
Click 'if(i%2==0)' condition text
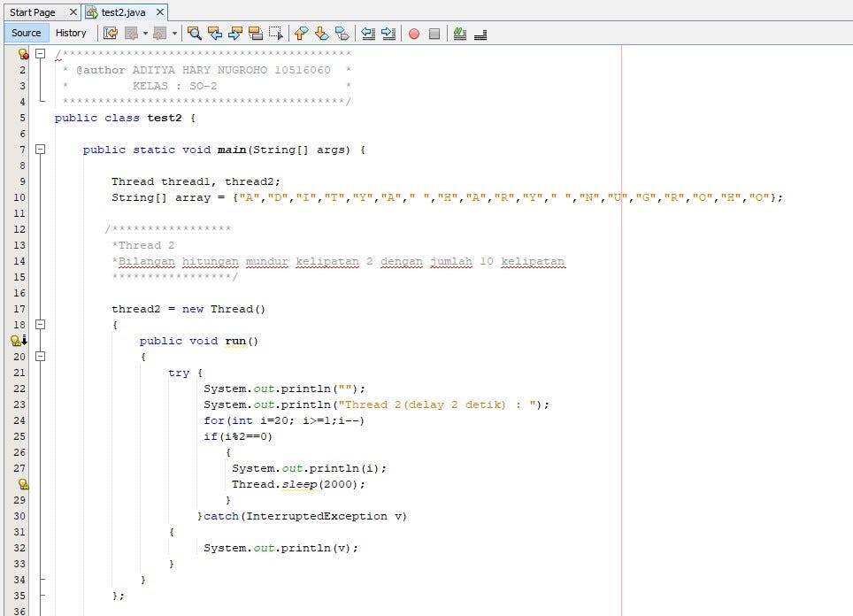coord(238,436)
